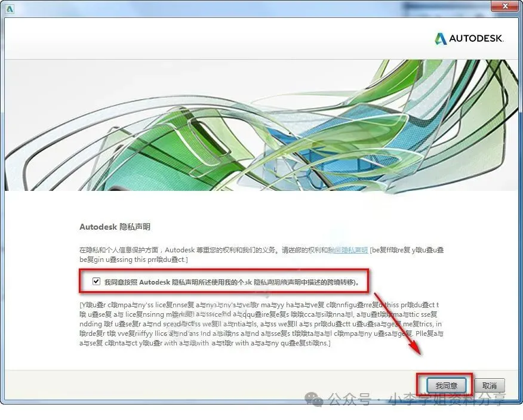Click the 'Autodesk 隐私声明' heading text
Image resolution: width=523 pixels, height=420 pixels.
tap(115, 227)
